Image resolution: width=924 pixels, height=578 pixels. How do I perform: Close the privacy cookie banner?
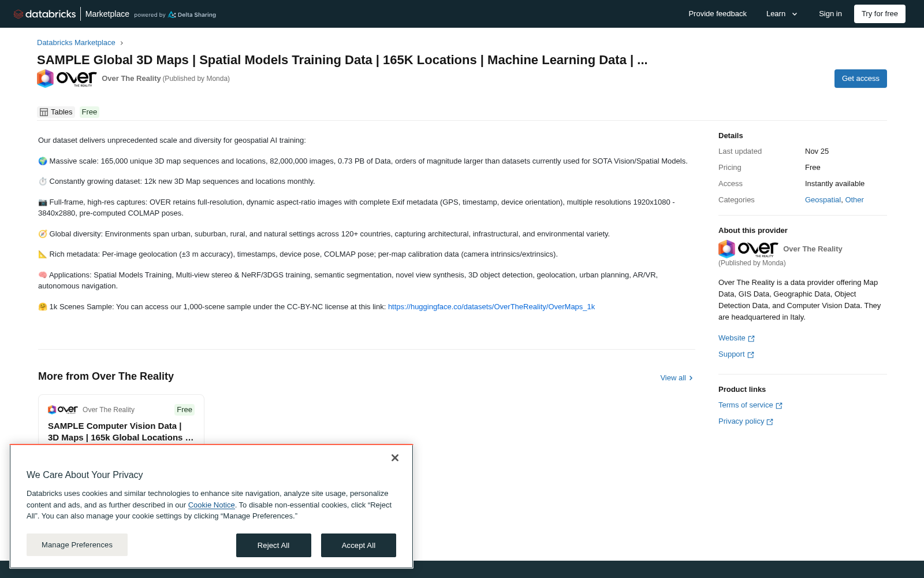click(395, 458)
